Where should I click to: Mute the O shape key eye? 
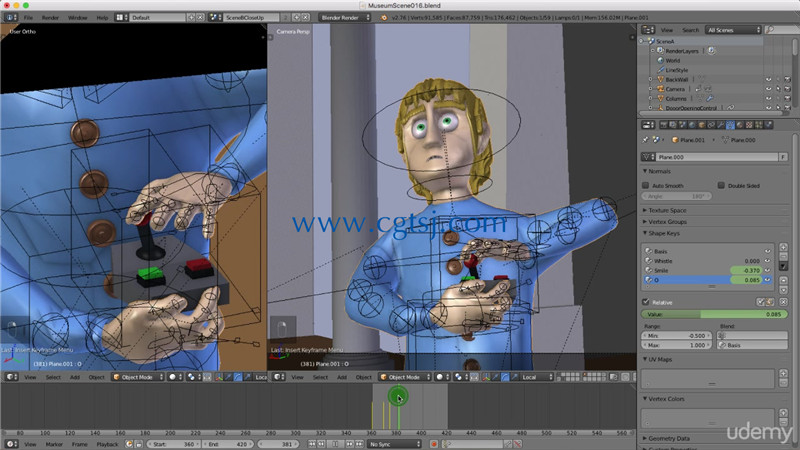click(767, 280)
